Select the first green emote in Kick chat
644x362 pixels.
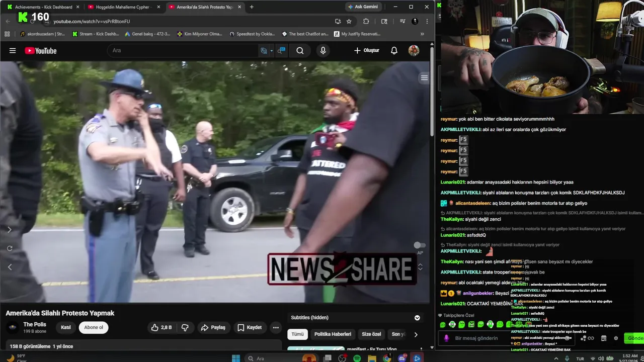tap(443, 324)
